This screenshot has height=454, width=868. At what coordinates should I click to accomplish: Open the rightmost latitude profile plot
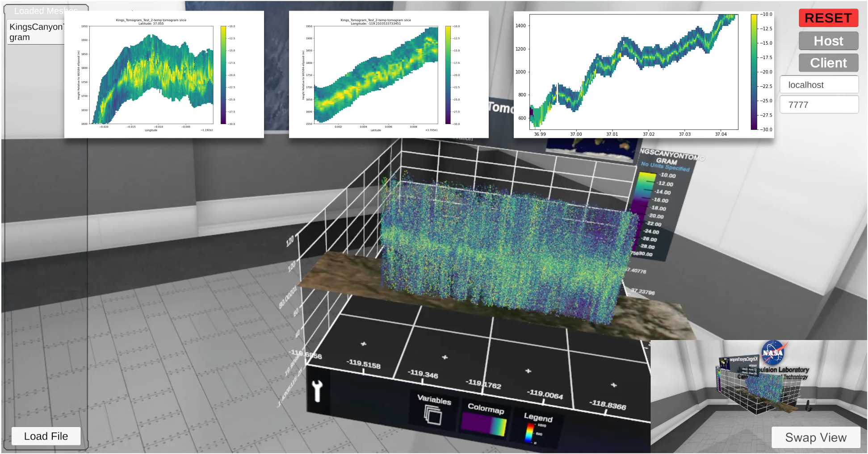[x=643, y=75]
